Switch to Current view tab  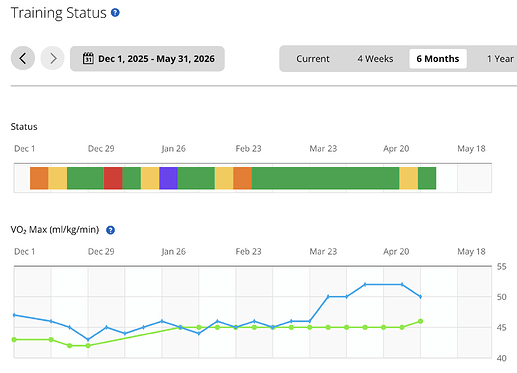(x=313, y=59)
